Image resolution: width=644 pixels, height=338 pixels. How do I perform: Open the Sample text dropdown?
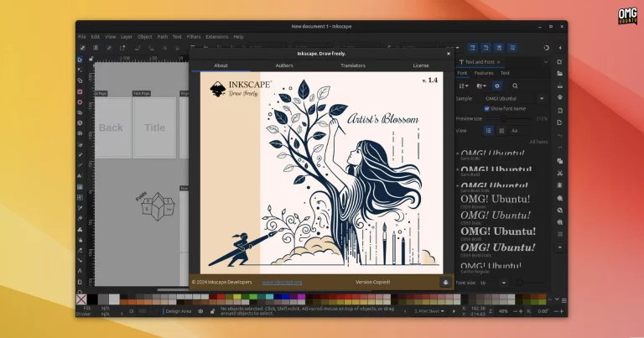click(541, 98)
